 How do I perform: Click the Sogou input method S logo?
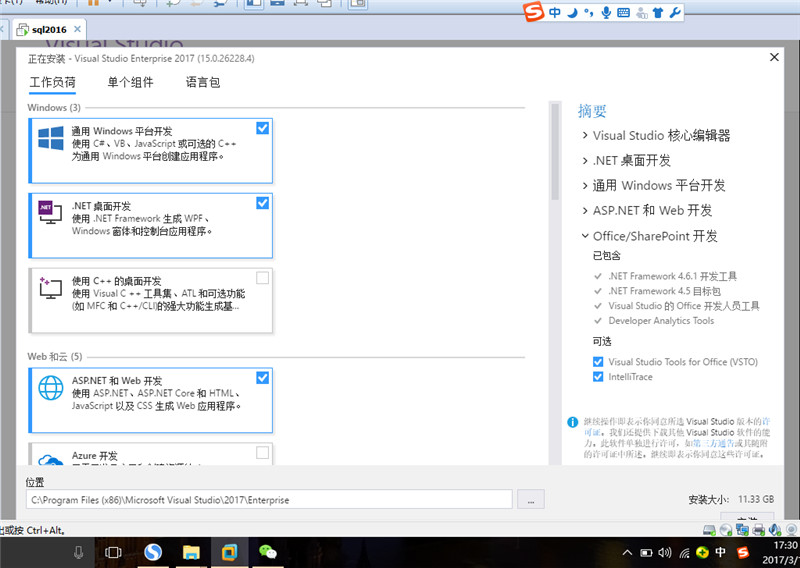click(534, 11)
